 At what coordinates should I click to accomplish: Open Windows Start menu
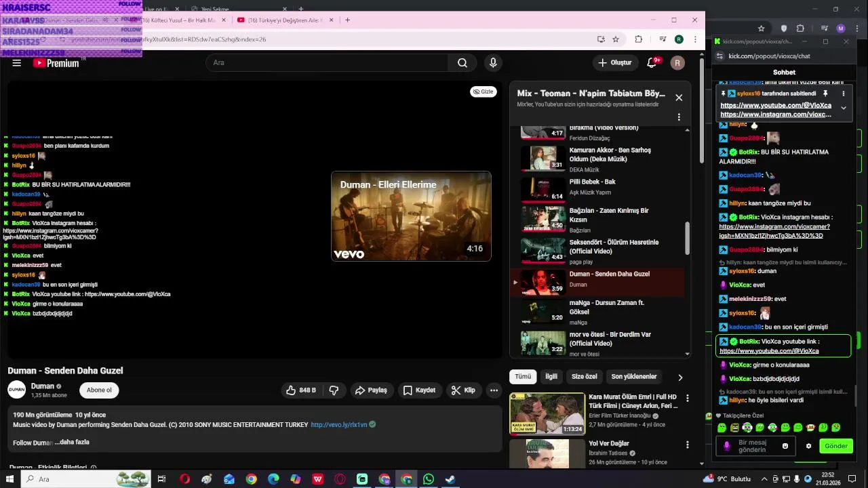click(x=9, y=479)
